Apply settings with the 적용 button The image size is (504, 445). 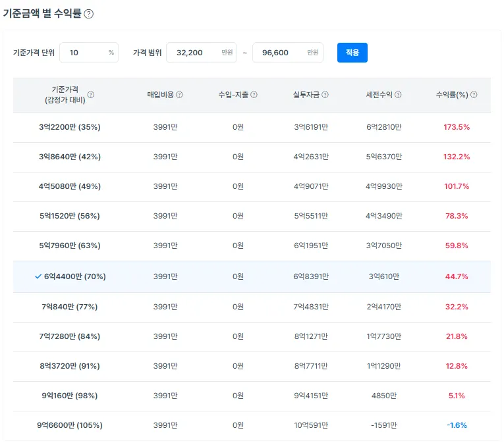click(x=352, y=53)
